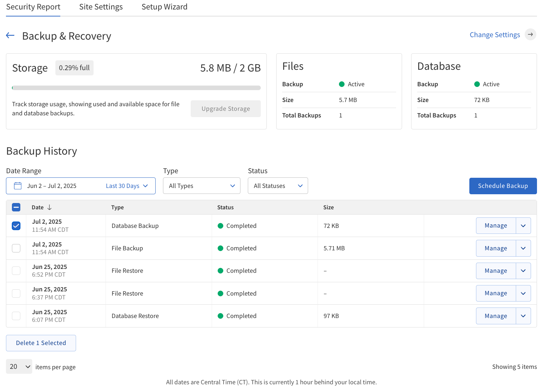544x392 pixels.
Task: Click the storage usage progress bar
Action: pyautogui.click(x=136, y=88)
